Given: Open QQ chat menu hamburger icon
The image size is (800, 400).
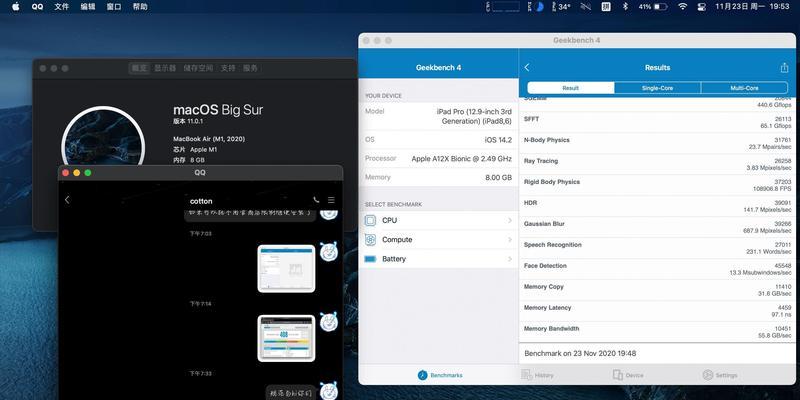Looking at the screenshot, I should click(x=331, y=200).
